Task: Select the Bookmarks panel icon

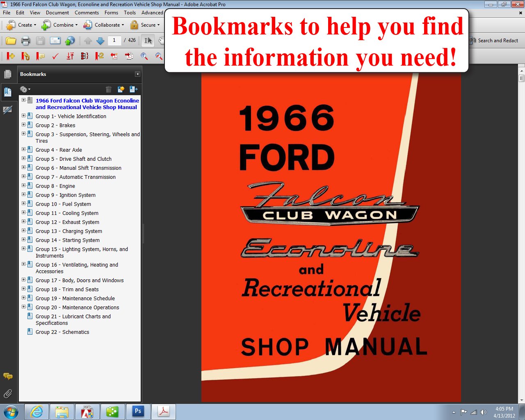Action: [x=9, y=92]
